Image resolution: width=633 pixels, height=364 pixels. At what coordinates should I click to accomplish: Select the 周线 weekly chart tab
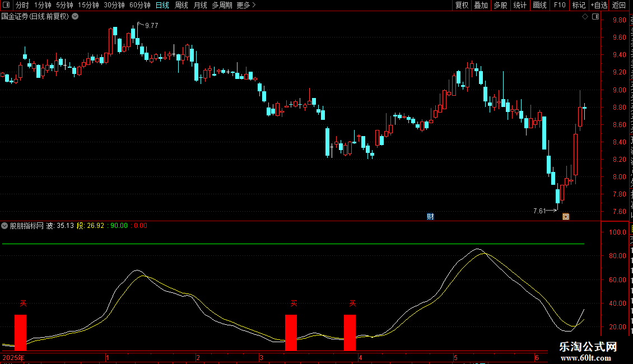181,5
